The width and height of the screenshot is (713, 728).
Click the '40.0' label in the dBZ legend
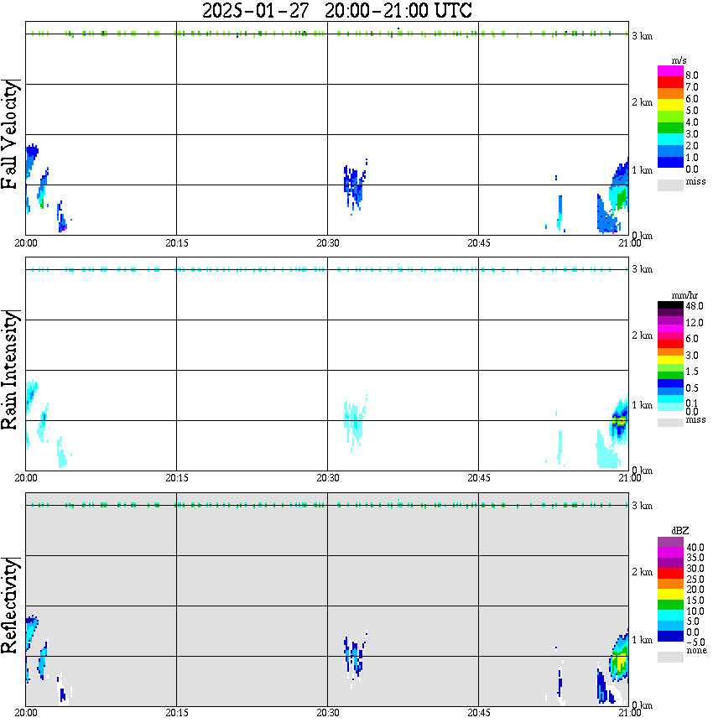(695, 548)
